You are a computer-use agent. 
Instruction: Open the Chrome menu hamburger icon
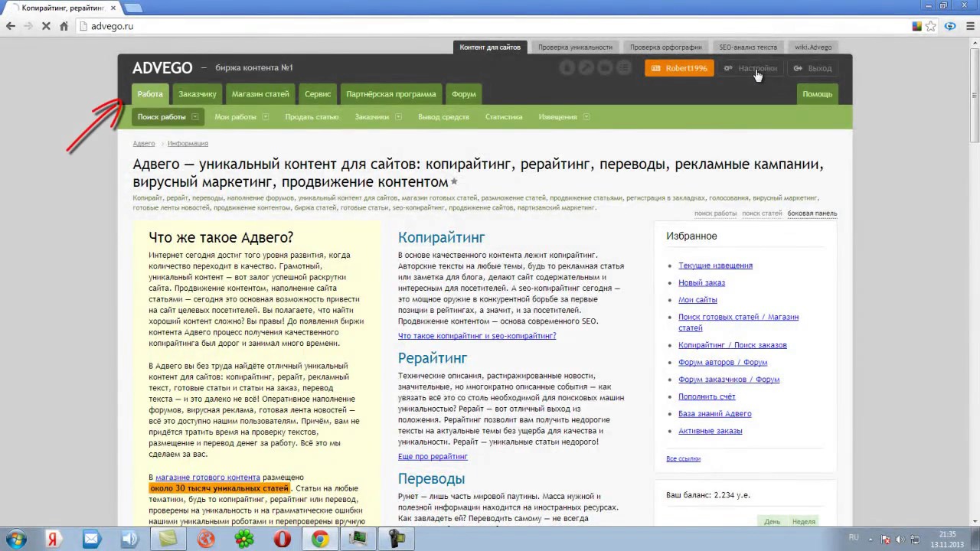[x=970, y=26]
